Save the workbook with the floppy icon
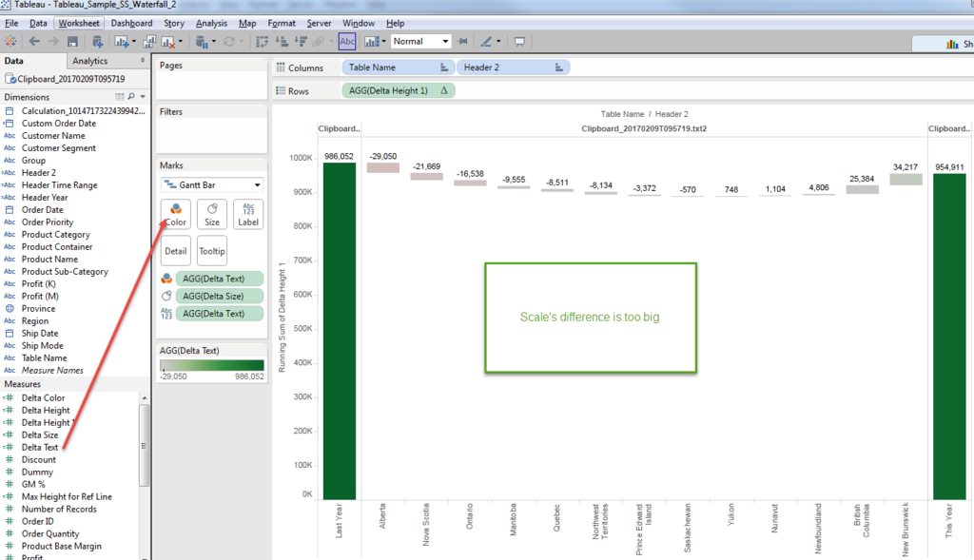This screenshot has width=974, height=560. point(72,42)
